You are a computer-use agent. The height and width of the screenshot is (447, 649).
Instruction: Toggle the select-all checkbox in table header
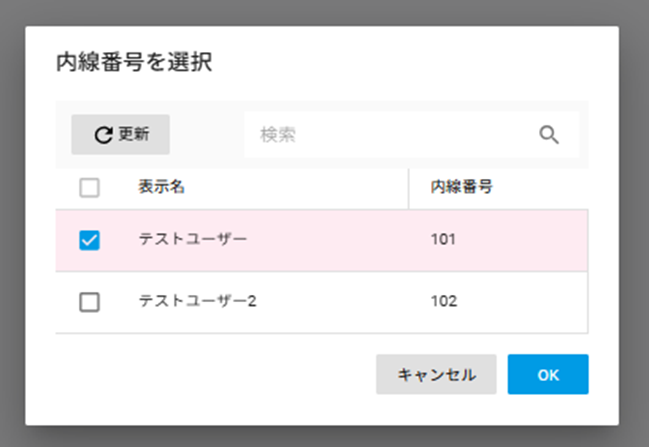[x=89, y=187]
